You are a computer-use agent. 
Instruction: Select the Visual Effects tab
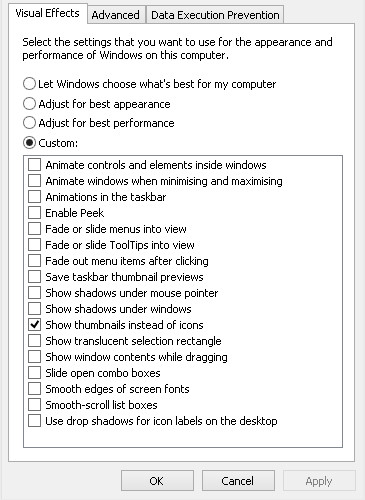[48, 13]
